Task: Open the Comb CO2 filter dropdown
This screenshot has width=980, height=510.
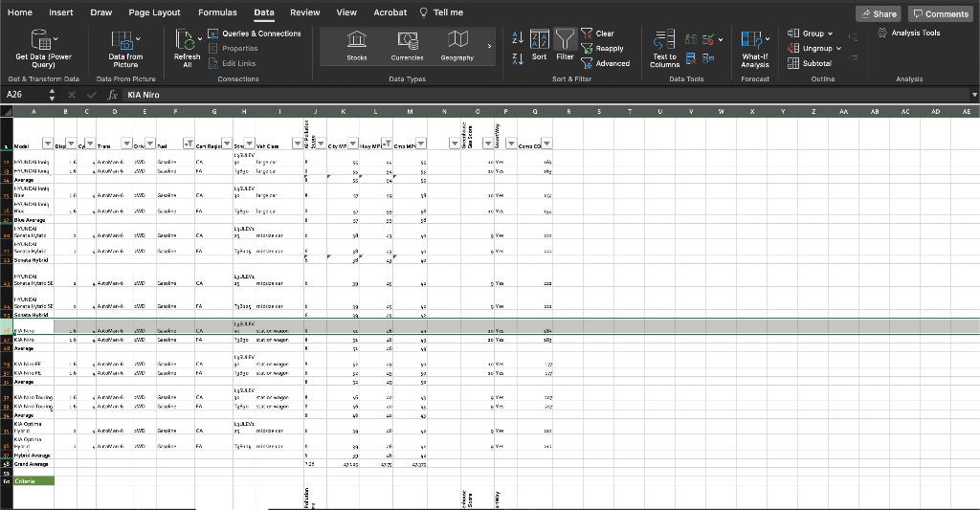Action: (546, 144)
